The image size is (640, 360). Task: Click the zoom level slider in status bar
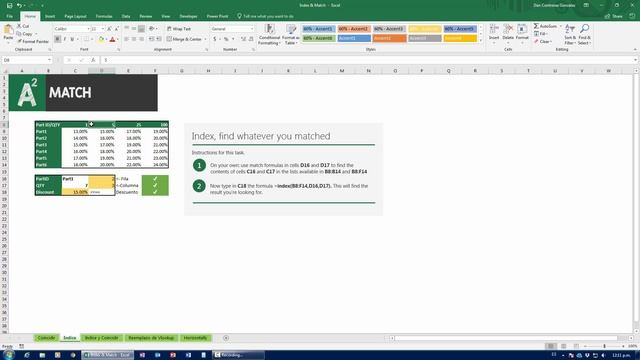pyautogui.click(x=604, y=346)
